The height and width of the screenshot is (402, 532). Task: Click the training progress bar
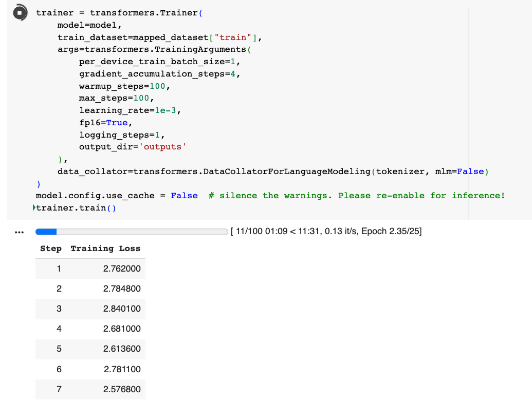pos(132,232)
